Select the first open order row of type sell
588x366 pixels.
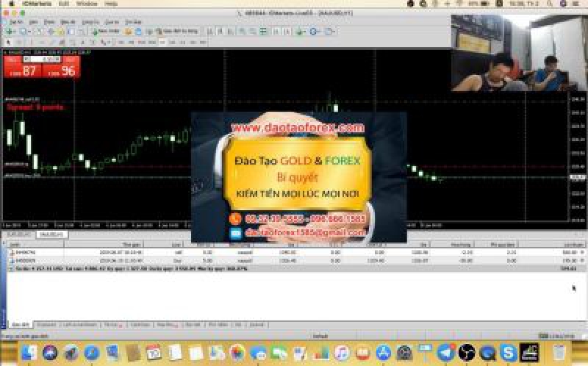[296, 252]
